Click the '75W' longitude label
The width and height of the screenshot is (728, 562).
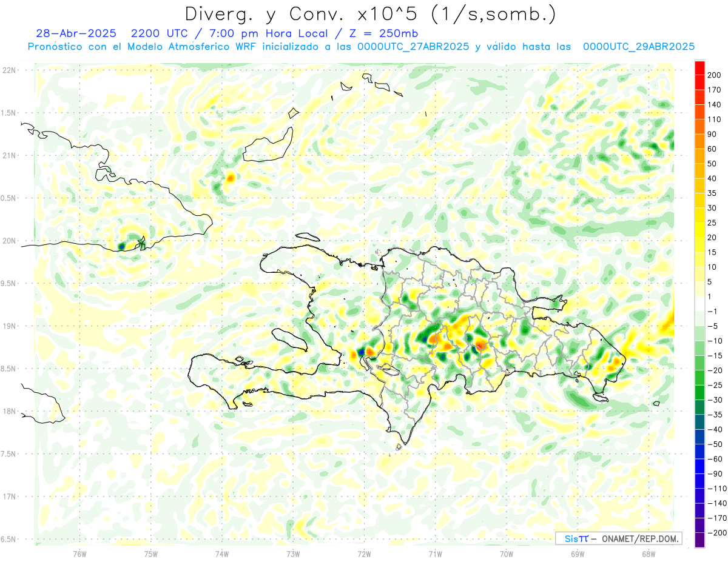click(150, 554)
